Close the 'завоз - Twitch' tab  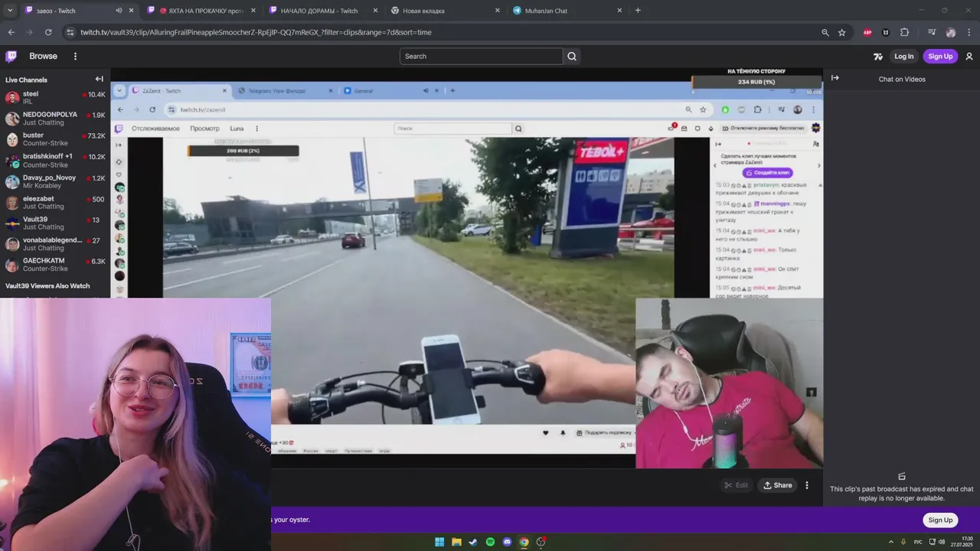point(131,11)
